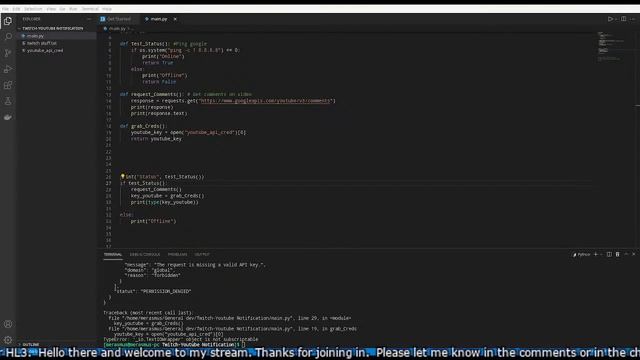640x360 pixels.
Task: Select the TERMINAL panel tab
Action: [113, 254]
